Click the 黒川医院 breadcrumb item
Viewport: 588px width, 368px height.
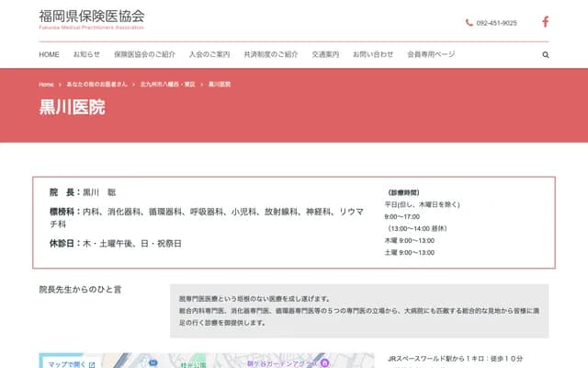point(220,85)
